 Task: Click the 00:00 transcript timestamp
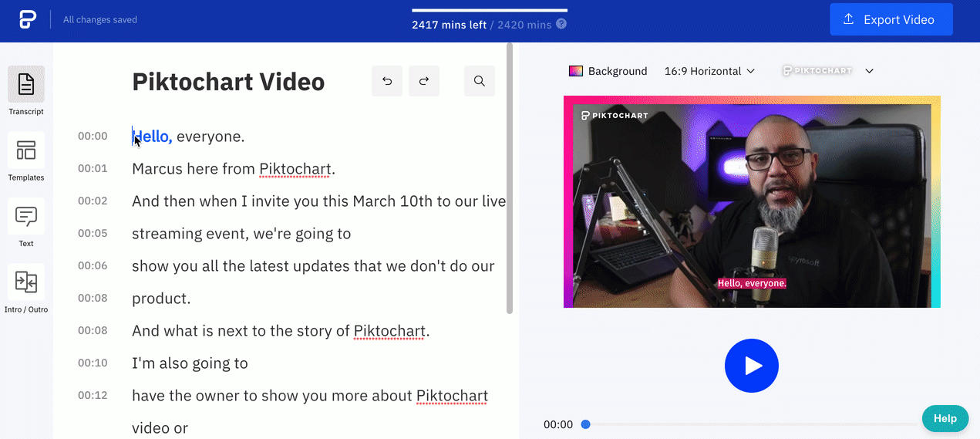pos(93,137)
